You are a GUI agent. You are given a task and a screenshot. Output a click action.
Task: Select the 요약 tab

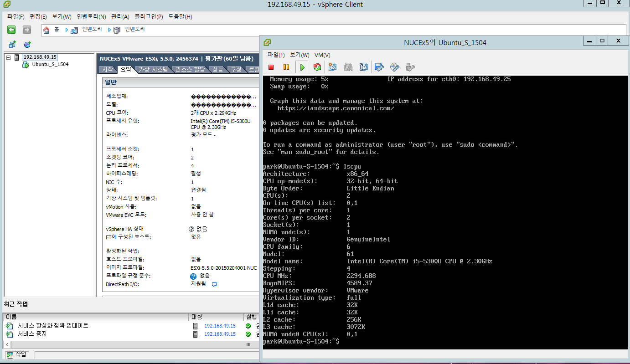tap(126, 70)
